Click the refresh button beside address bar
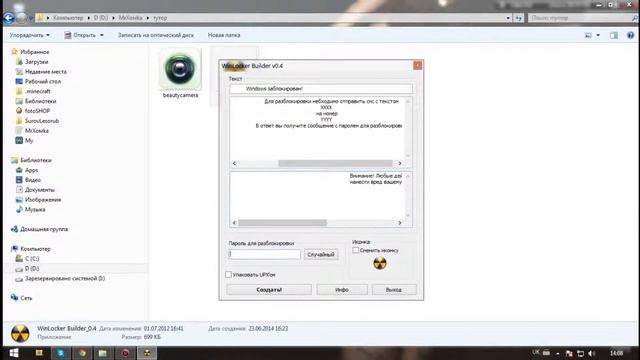640x360 pixels. 518,18
